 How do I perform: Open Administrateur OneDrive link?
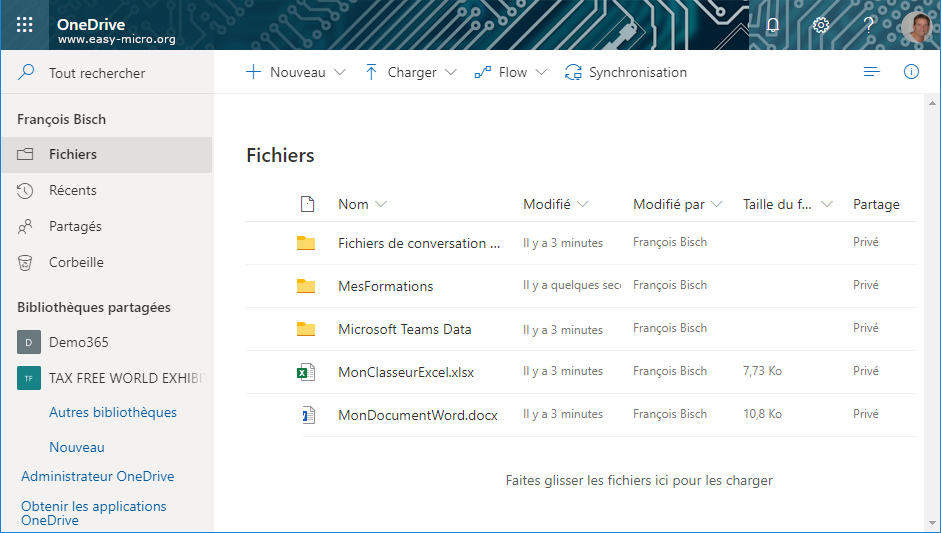98,476
